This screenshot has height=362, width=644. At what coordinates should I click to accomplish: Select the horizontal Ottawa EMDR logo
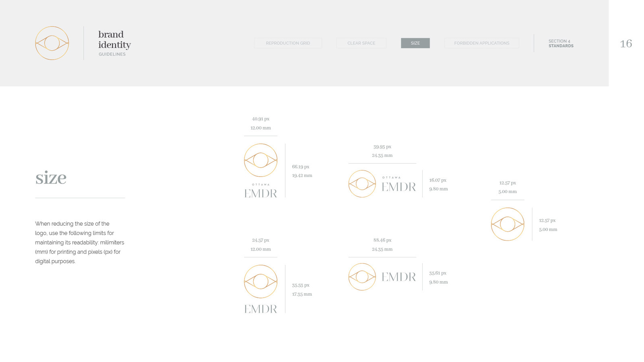coord(382,184)
